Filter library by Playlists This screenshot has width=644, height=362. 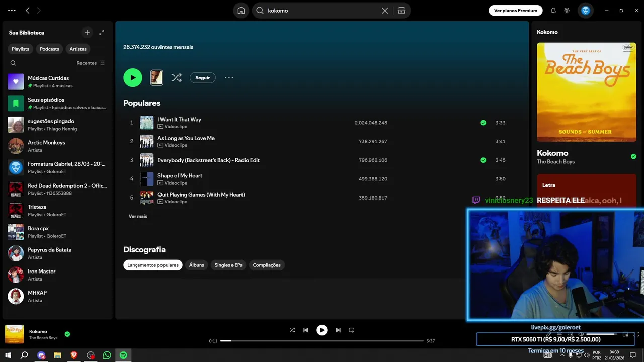click(x=21, y=49)
